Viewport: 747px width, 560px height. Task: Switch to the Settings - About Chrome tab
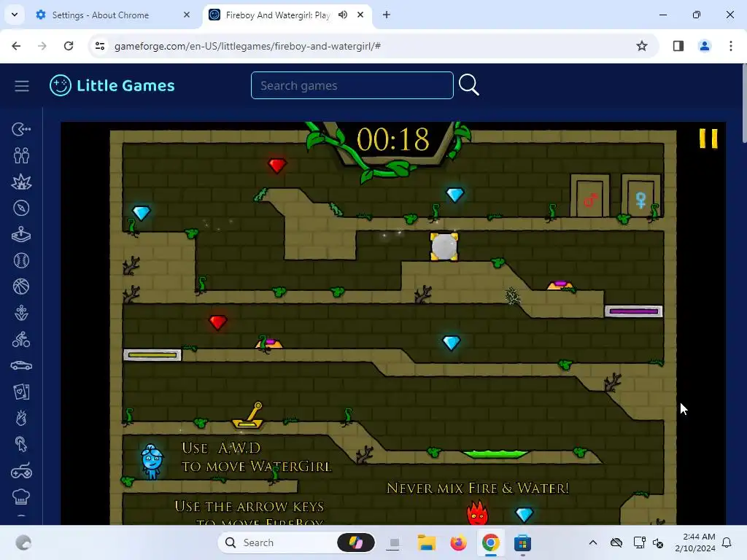[x=113, y=15]
